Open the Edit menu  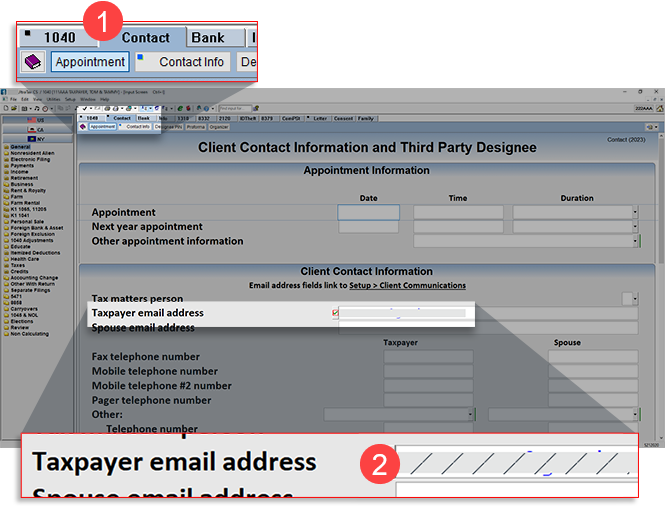(x=25, y=99)
